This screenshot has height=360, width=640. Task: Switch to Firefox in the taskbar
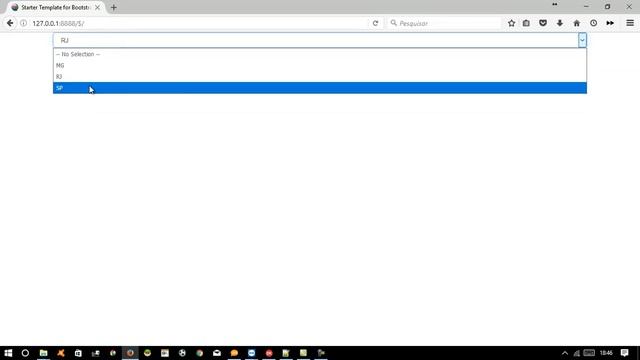point(130,353)
